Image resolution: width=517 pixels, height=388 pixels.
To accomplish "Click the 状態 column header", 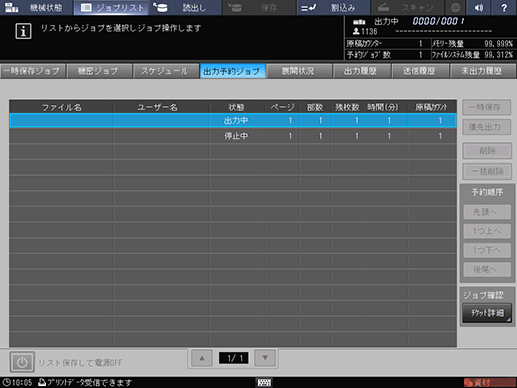I will coord(237,107).
